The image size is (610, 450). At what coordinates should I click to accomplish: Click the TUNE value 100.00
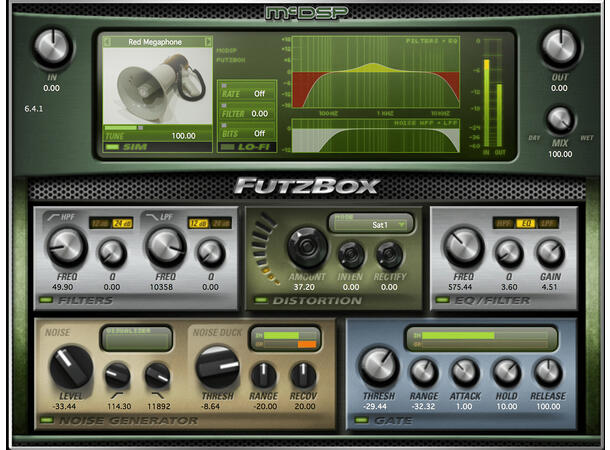coord(184,136)
